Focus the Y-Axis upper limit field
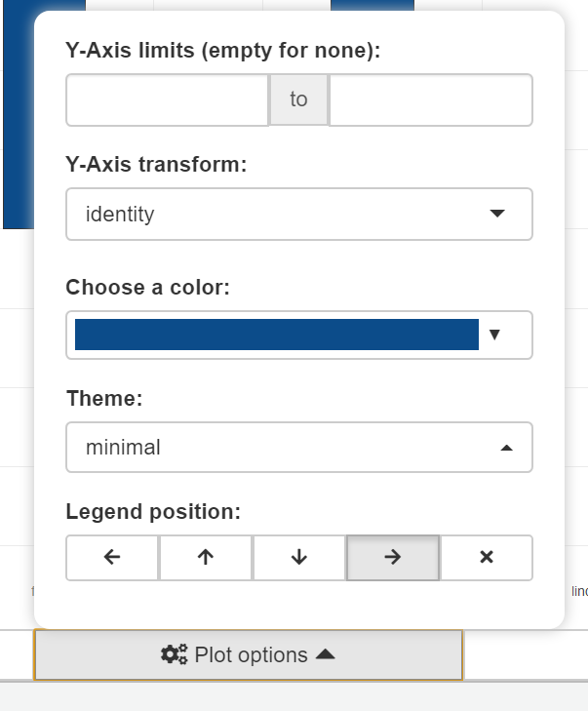Viewport: 588px width, 711px height. 431,99
